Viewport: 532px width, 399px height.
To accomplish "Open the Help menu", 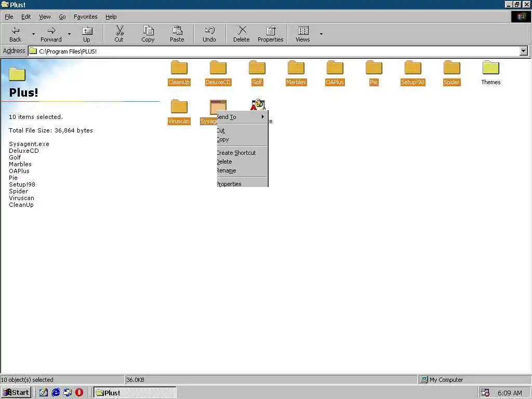I will click(111, 17).
